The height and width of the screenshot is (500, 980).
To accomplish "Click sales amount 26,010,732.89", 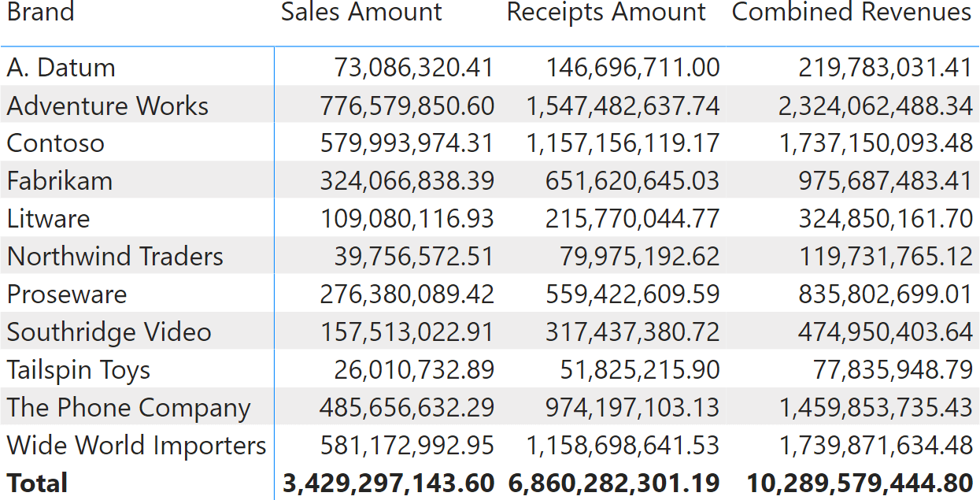I will tap(414, 370).
